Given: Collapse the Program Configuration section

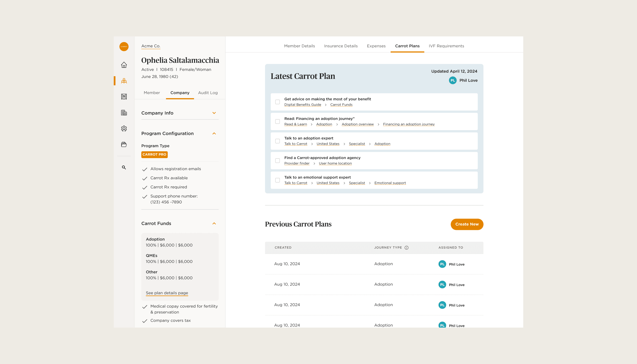Looking at the screenshot, I should [214, 134].
